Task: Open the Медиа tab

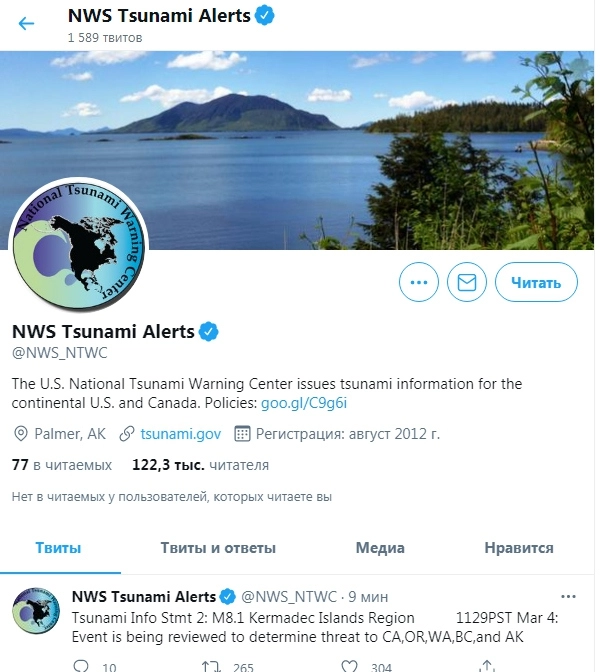Action: pyautogui.click(x=380, y=548)
